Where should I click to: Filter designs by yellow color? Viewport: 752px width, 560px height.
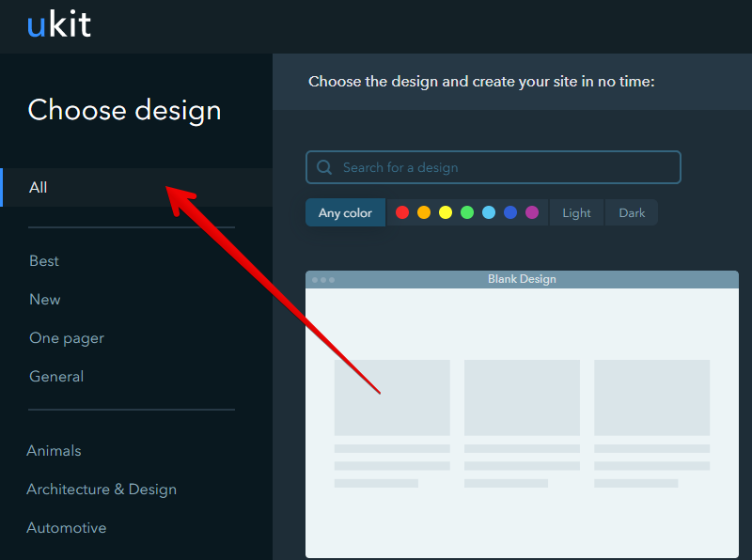[446, 212]
